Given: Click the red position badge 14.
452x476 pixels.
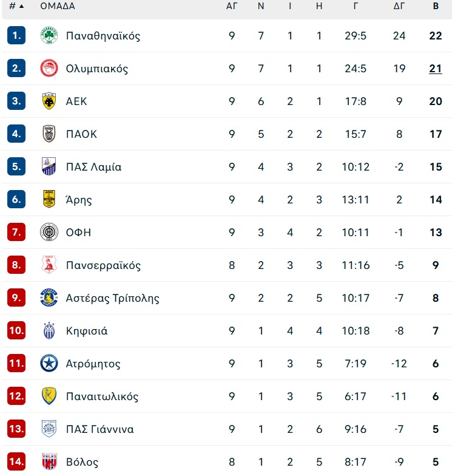Looking at the screenshot, I should pos(16,461).
